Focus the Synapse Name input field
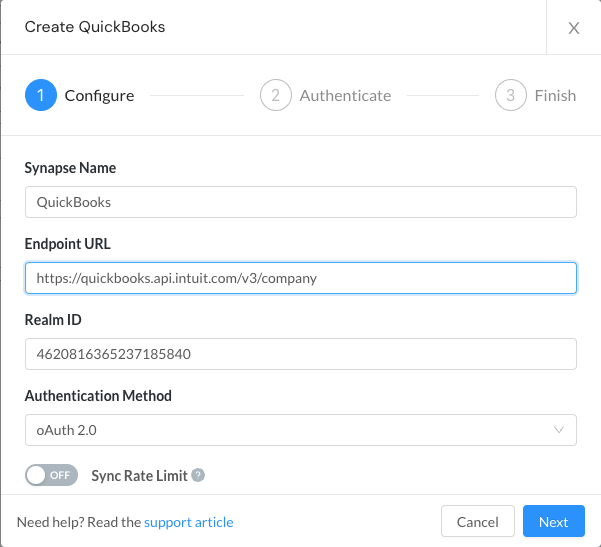 tap(300, 202)
